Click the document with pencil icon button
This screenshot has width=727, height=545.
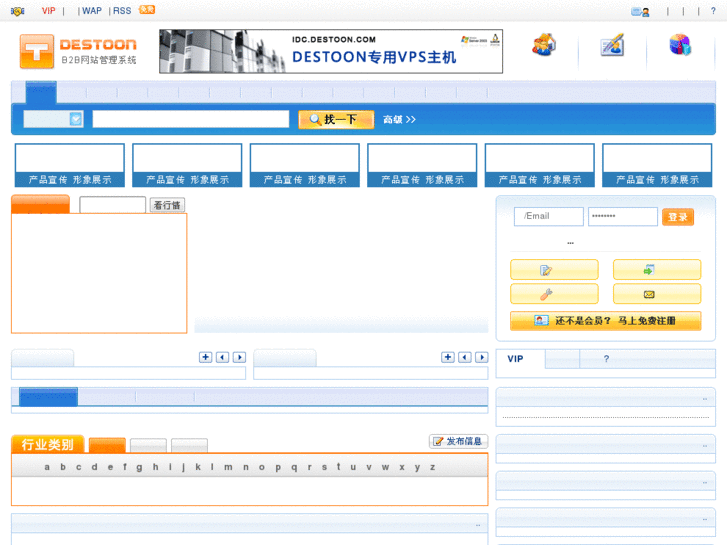click(554, 270)
